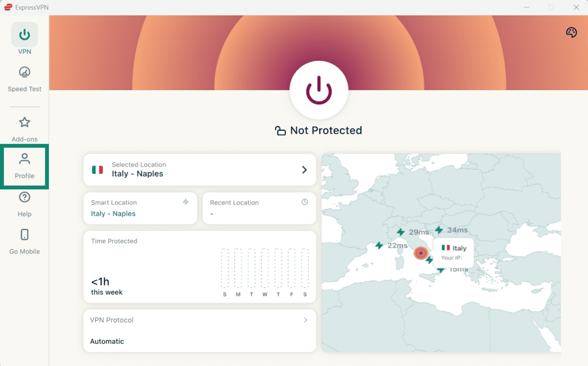
Task: Click the Not Protected status text
Action: click(326, 130)
